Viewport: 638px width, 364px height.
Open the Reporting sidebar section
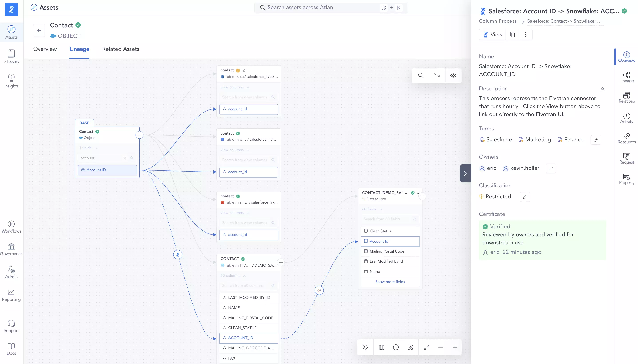(11, 295)
